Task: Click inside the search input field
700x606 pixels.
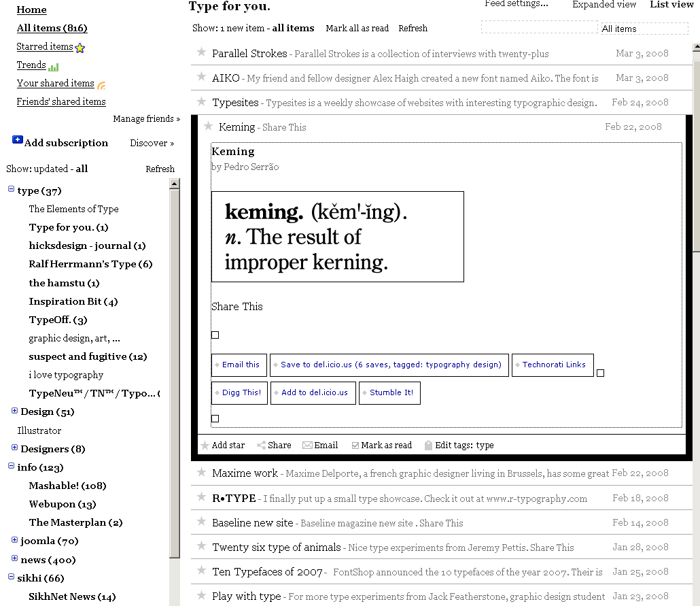Action: point(539,28)
